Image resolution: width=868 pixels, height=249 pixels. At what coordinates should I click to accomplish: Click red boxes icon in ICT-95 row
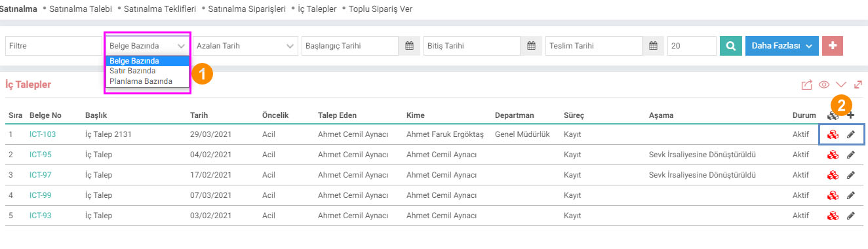pyautogui.click(x=833, y=155)
